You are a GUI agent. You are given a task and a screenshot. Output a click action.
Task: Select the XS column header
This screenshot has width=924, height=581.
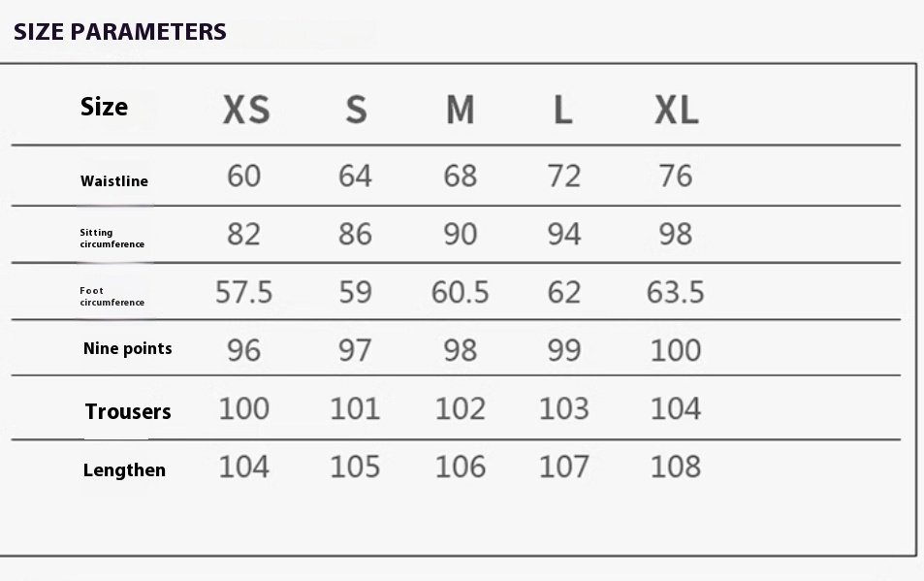[246, 110]
